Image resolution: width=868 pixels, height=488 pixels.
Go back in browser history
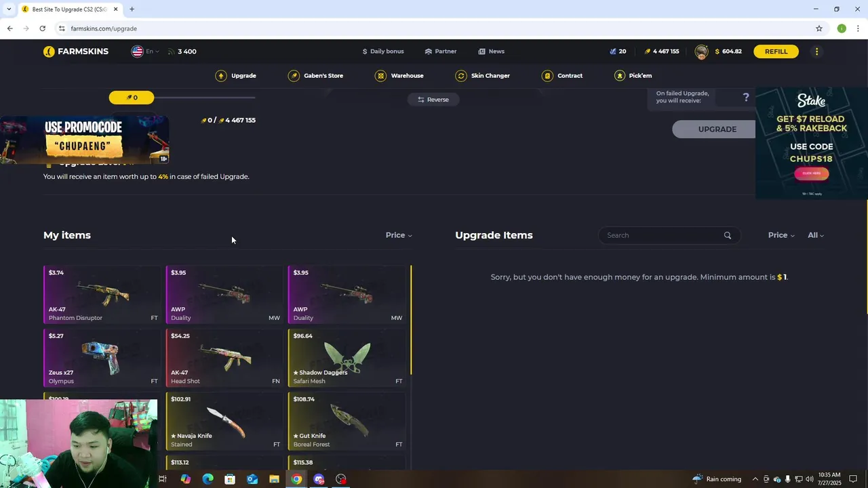[x=9, y=28]
